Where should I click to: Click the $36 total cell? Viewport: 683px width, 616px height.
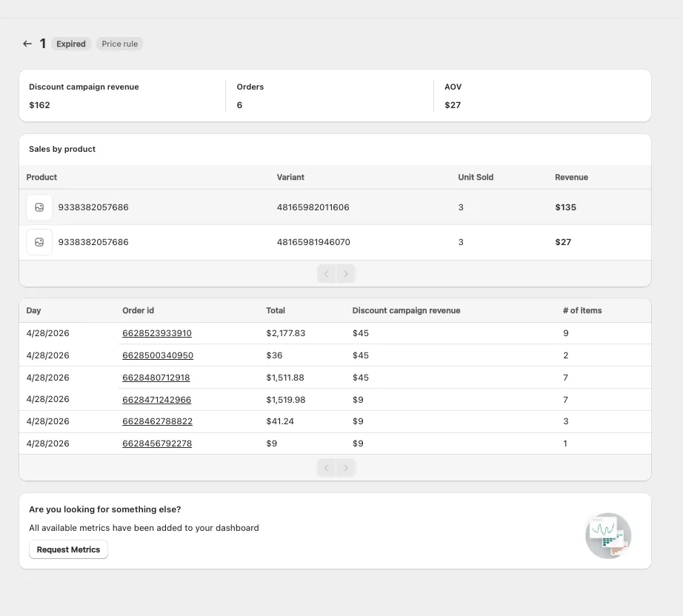pyautogui.click(x=274, y=355)
